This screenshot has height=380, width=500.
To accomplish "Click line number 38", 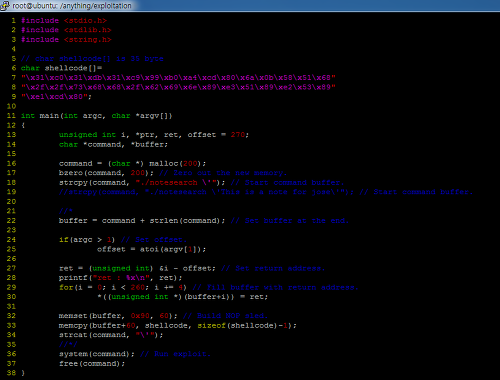I will (x=11, y=373).
